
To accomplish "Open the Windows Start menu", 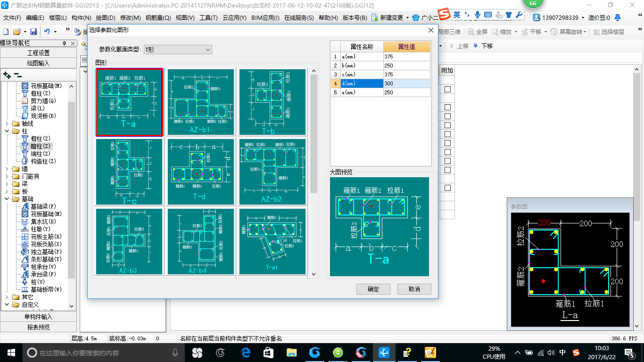I will [11, 352].
